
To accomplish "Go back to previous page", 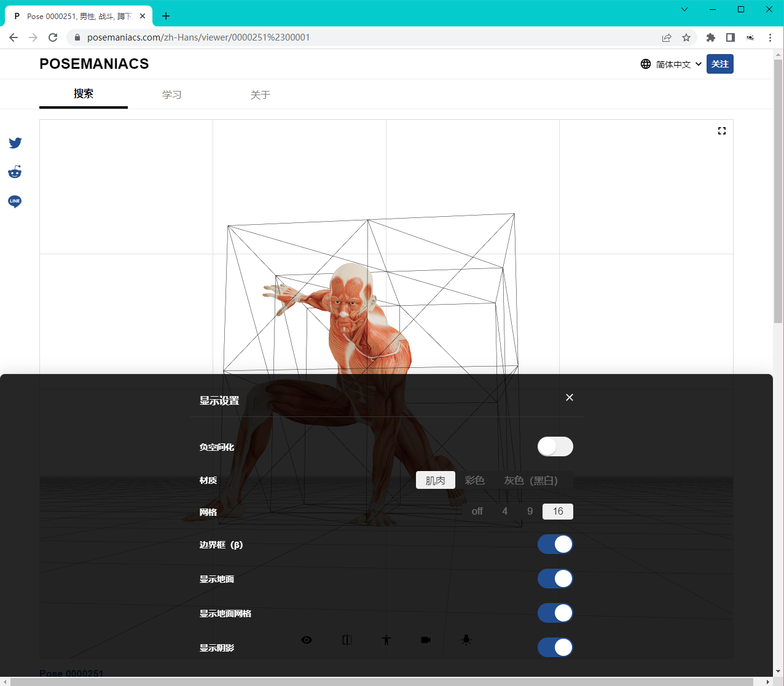I will point(14,37).
